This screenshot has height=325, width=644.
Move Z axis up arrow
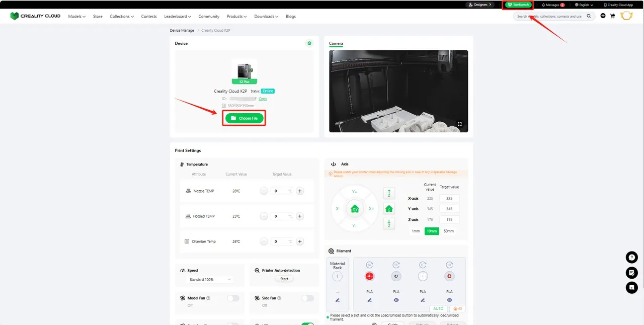point(389,194)
